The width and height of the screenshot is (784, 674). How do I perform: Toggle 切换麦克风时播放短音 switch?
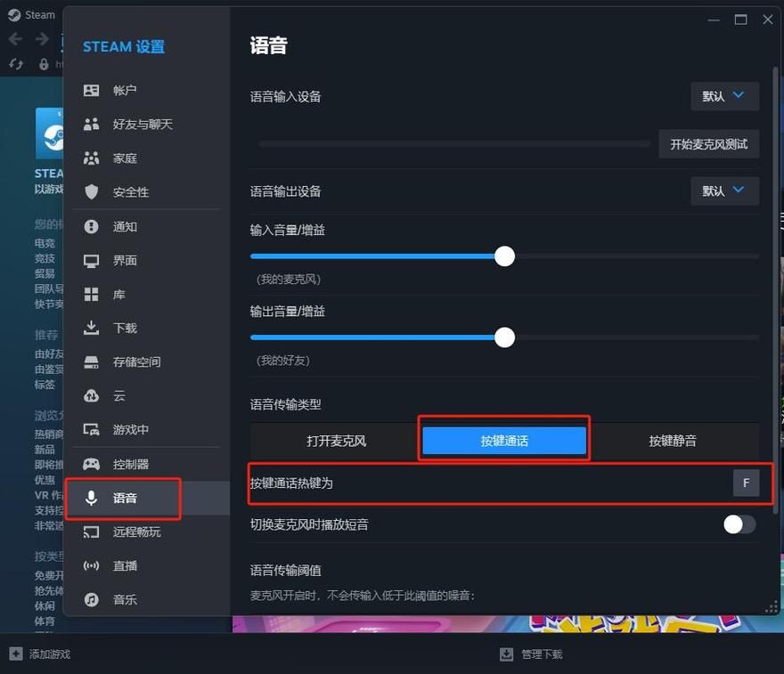coord(739,524)
